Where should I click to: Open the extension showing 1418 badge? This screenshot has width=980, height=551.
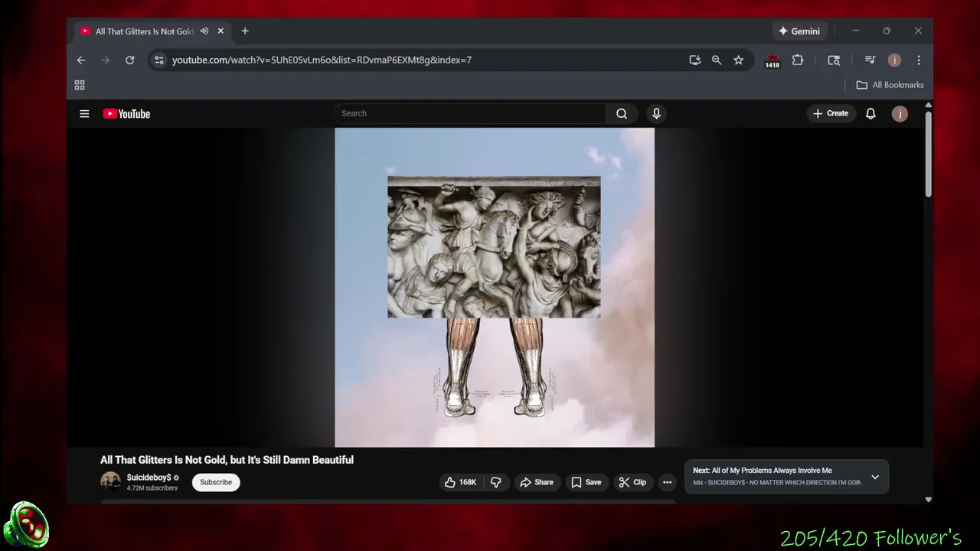click(773, 60)
